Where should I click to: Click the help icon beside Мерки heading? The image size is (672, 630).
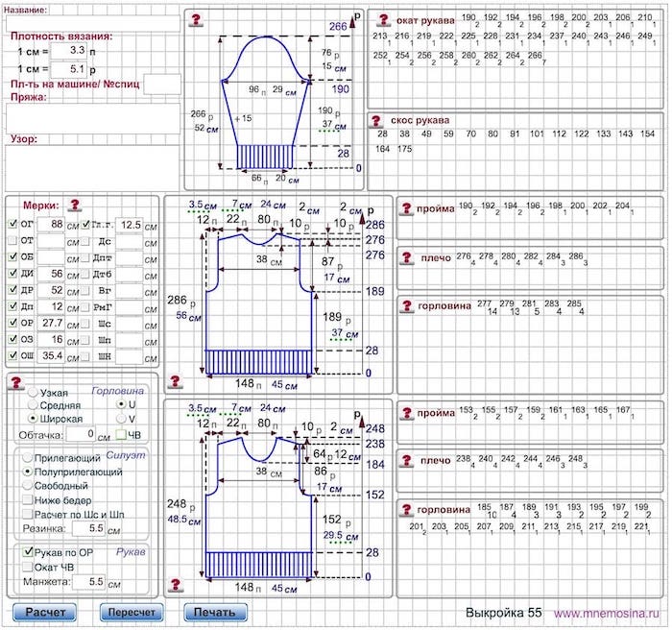click(x=74, y=205)
